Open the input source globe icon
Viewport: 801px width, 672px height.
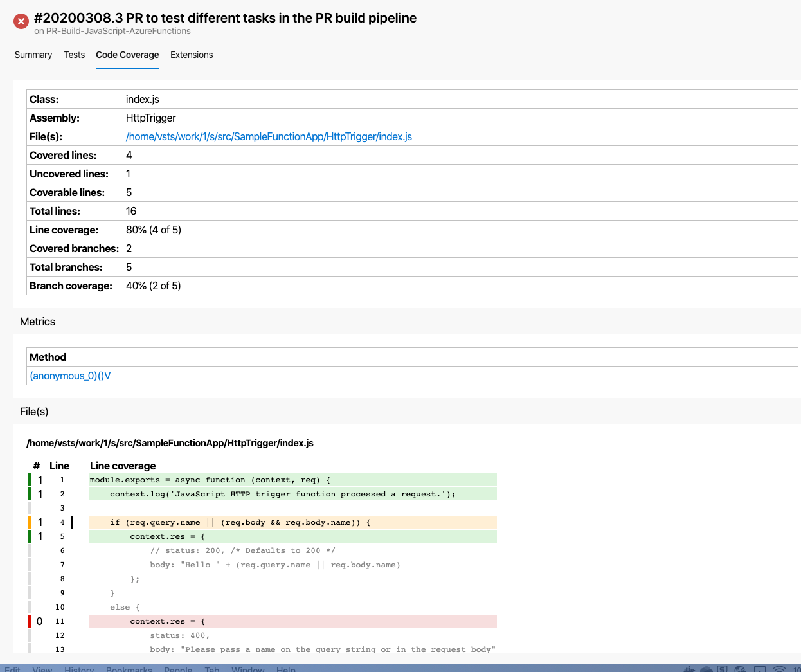(x=739, y=669)
